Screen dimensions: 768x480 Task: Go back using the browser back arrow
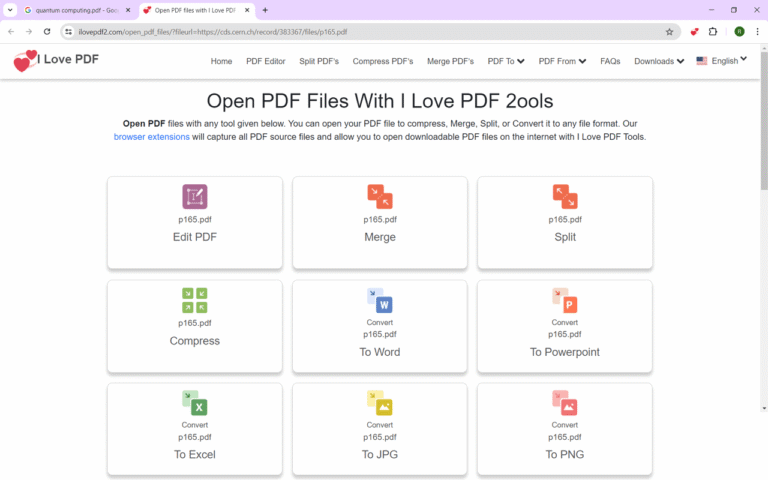pyautogui.click(x=11, y=32)
